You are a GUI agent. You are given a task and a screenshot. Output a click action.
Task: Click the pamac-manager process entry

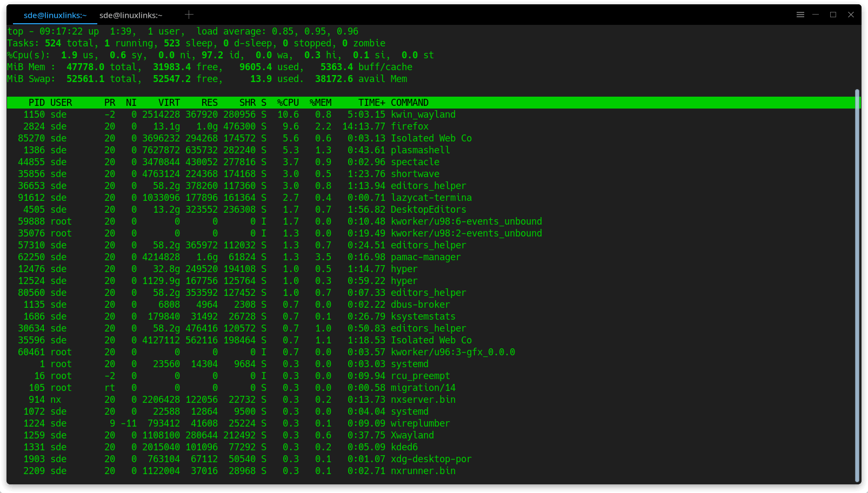tap(426, 257)
